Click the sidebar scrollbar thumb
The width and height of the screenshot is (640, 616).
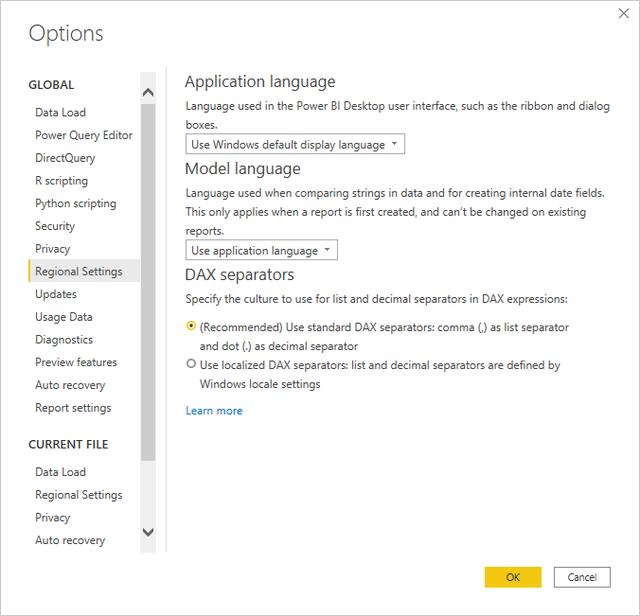[148, 282]
